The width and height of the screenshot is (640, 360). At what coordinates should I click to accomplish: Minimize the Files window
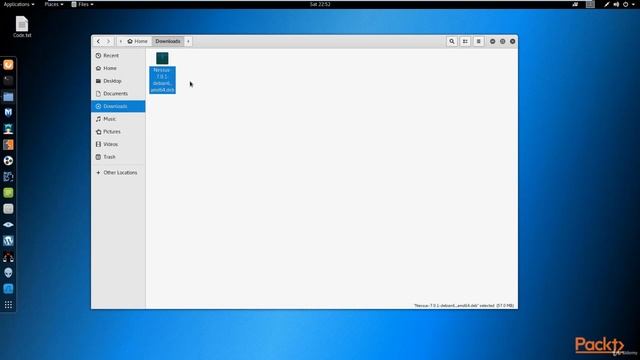[x=493, y=41]
